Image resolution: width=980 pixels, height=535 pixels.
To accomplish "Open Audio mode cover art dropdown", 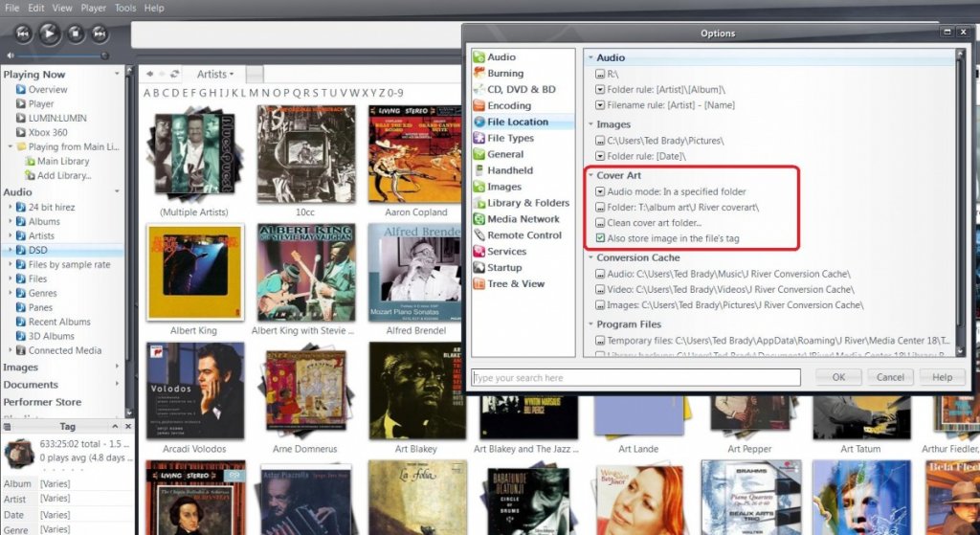I will (601, 191).
